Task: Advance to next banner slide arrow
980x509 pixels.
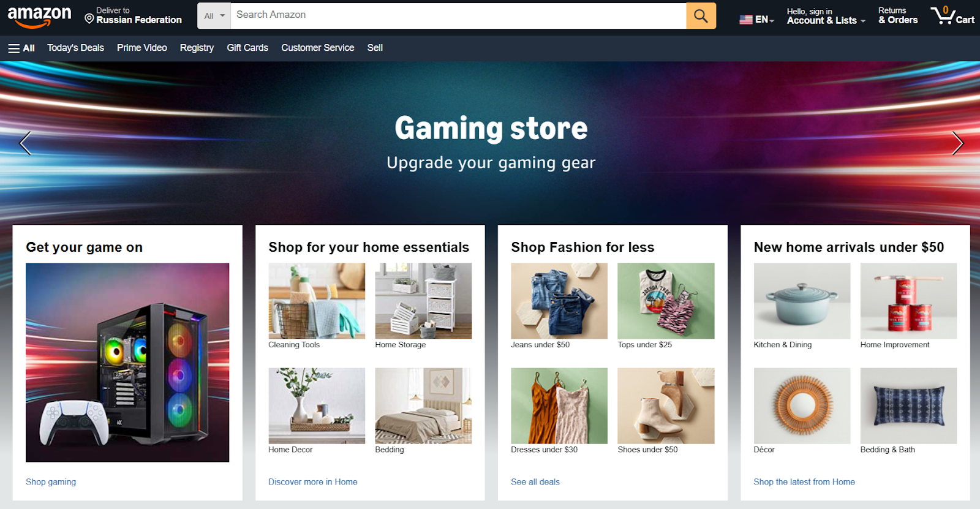Action: tap(957, 143)
